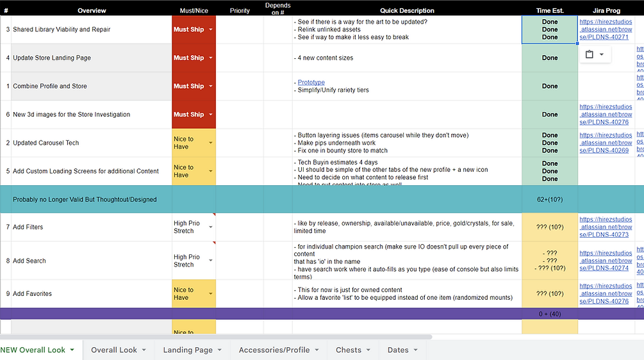Select the Add Favorites cell

tap(91, 294)
